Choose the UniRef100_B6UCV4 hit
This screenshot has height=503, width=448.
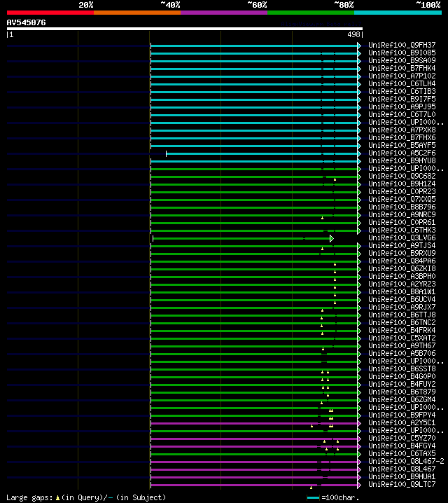coord(402,299)
